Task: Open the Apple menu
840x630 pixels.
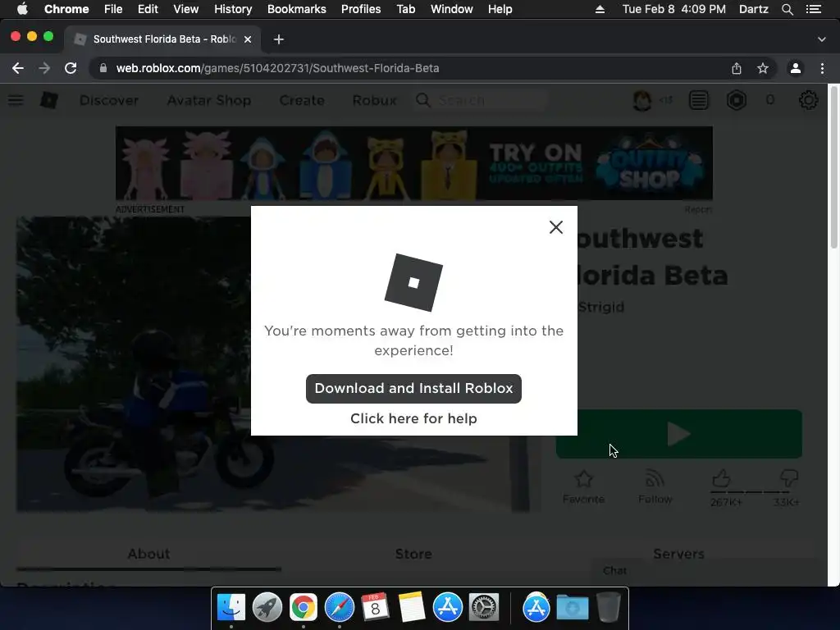Action: (x=22, y=9)
